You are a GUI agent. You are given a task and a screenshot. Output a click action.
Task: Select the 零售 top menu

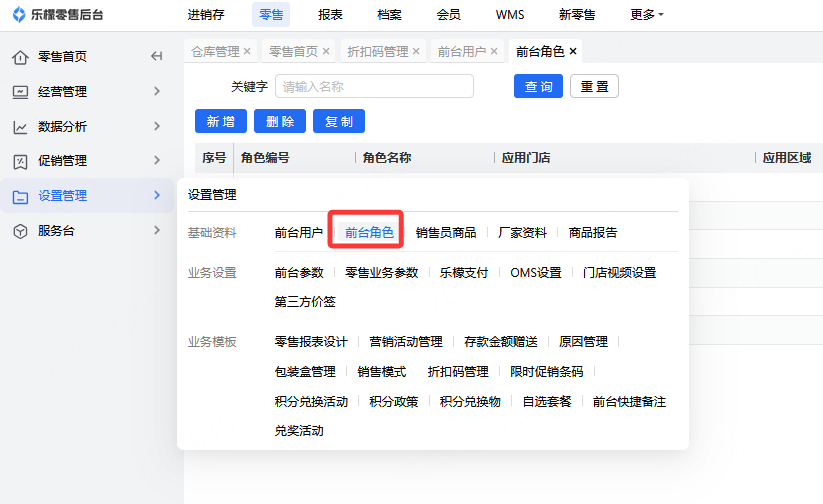(271, 15)
